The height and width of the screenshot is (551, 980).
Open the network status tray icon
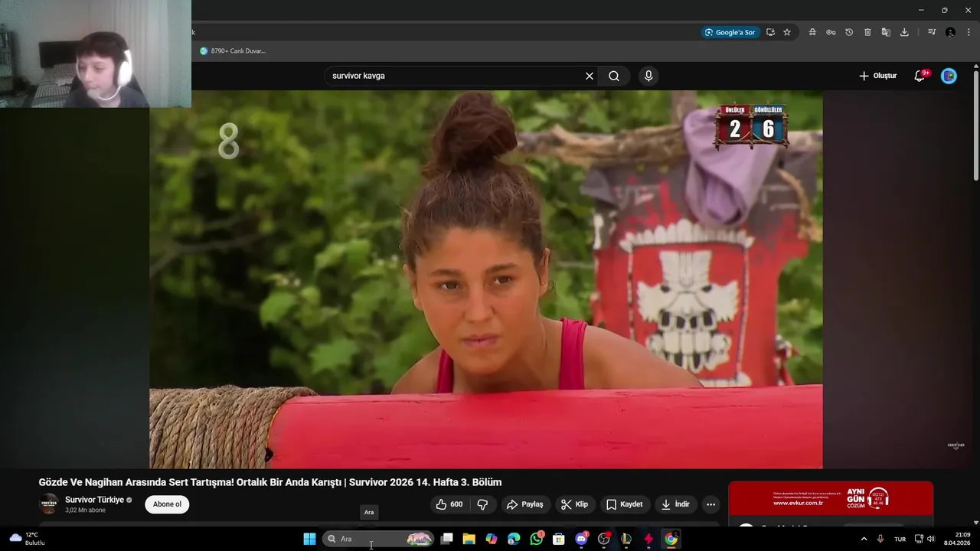click(919, 539)
